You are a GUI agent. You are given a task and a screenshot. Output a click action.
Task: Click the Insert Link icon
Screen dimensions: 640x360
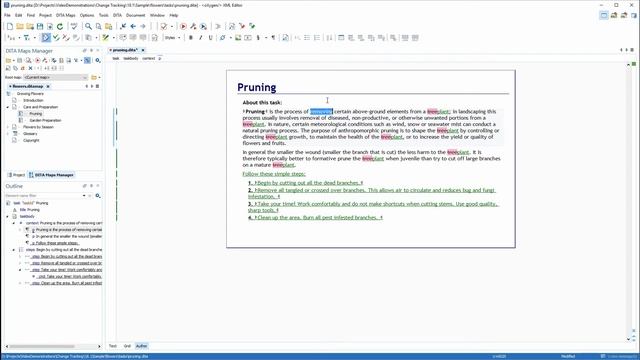(222, 38)
